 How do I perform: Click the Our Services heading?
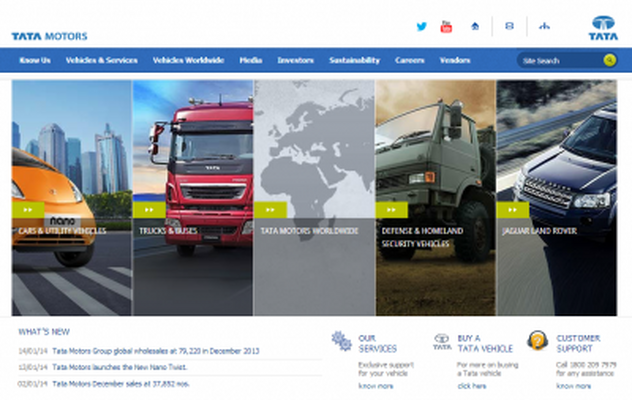378,343
